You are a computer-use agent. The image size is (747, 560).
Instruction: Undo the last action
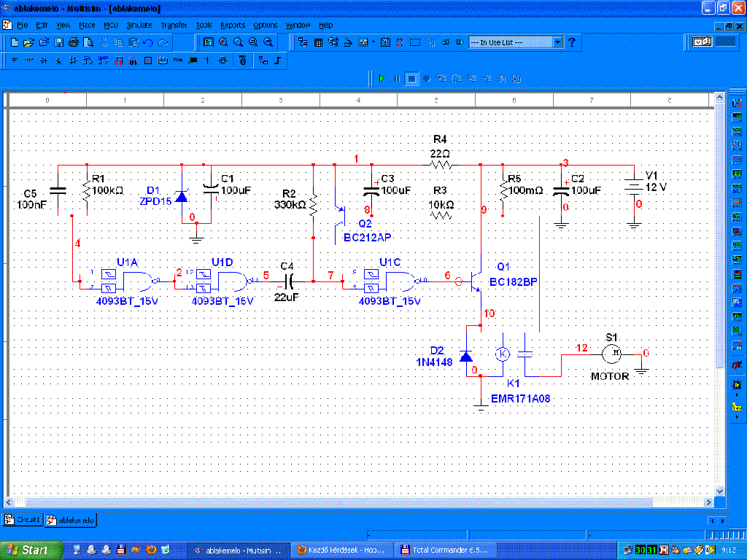[148, 42]
